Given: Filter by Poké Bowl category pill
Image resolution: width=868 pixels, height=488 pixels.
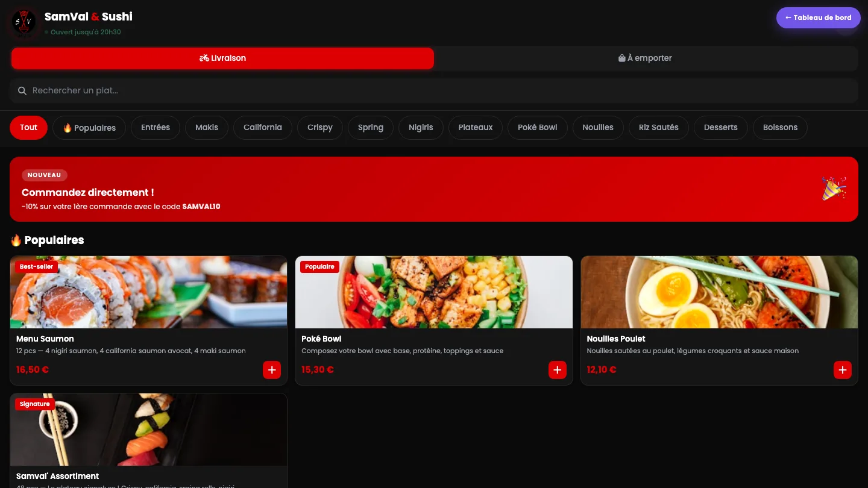Looking at the screenshot, I should (x=538, y=128).
